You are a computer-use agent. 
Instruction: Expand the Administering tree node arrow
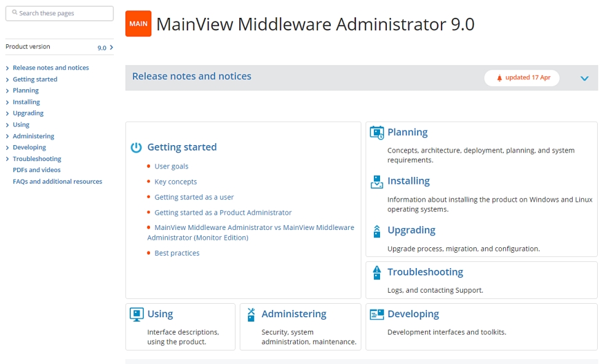pyautogui.click(x=7, y=136)
